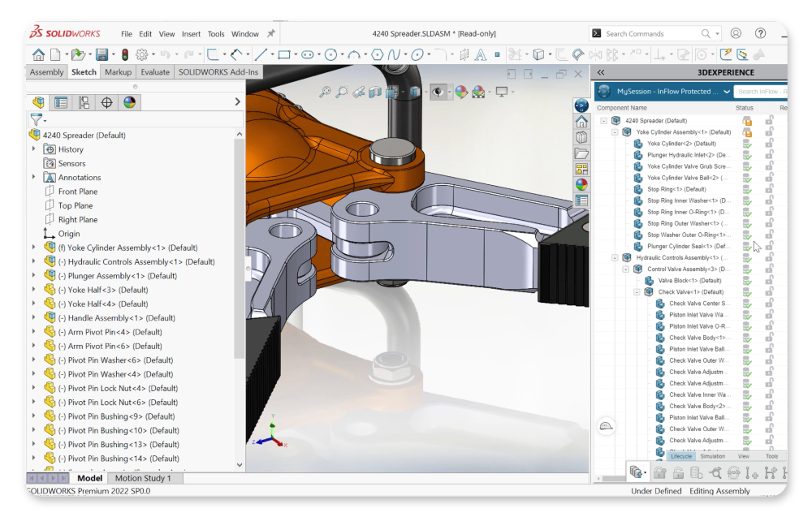Expand (f) Yoke Cylinder Assembly<1> node
Image resolution: width=812 pixels, height=517 pixels.
[x=34, y=248]
